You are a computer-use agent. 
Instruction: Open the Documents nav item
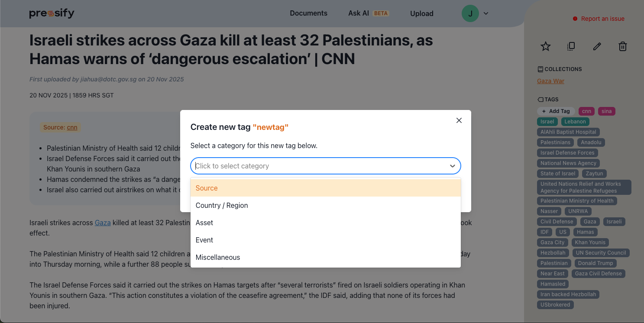click(x=308, y=13)
